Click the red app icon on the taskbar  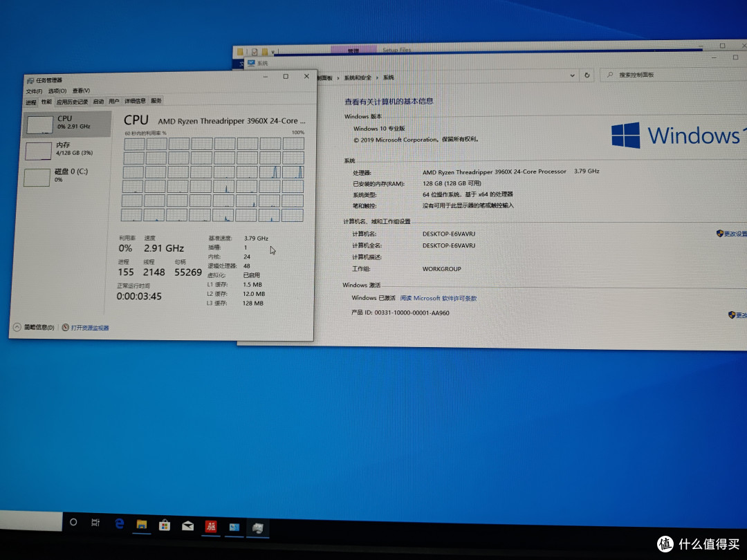(210, 526)
